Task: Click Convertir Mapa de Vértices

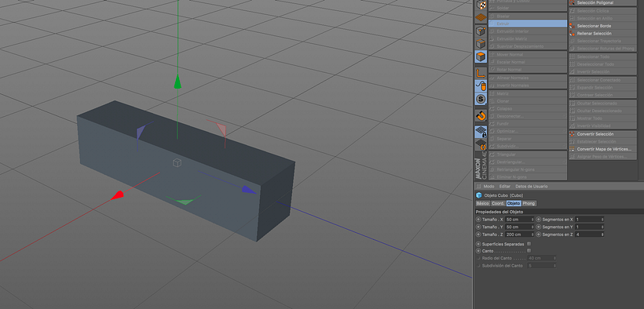Action: point(602,149)
